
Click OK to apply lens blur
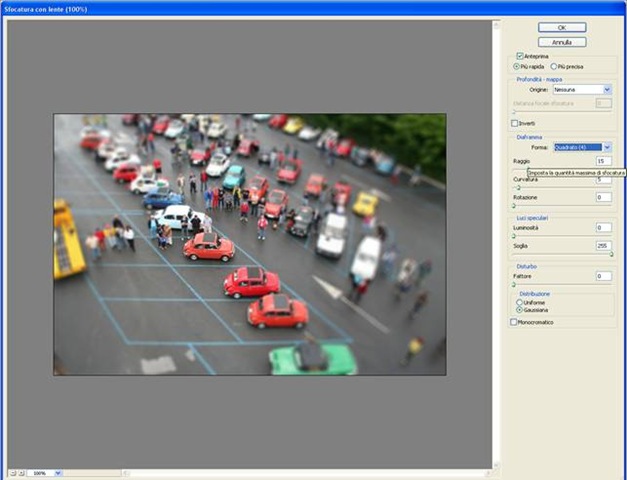pos(561,27)
